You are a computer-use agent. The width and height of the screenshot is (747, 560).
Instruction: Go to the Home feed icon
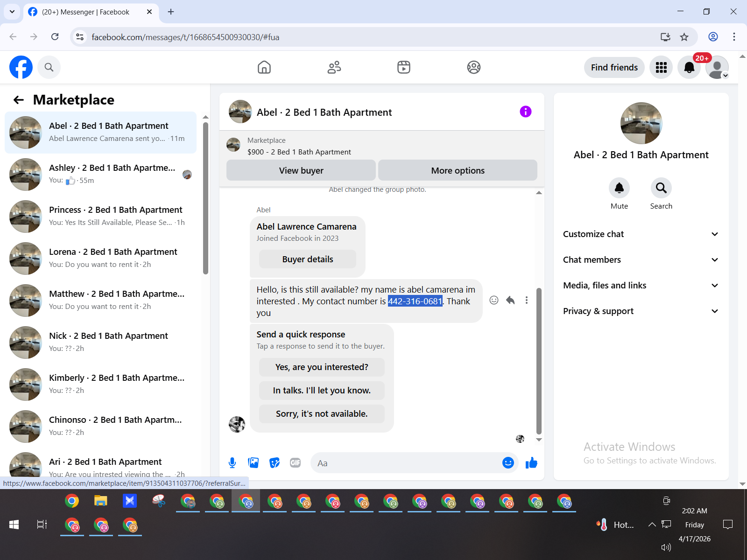tap(264, 67)
